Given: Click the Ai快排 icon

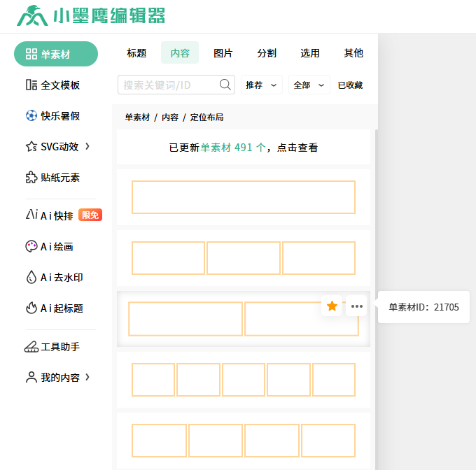Looking at the screenshot, I should click(31, 215).
